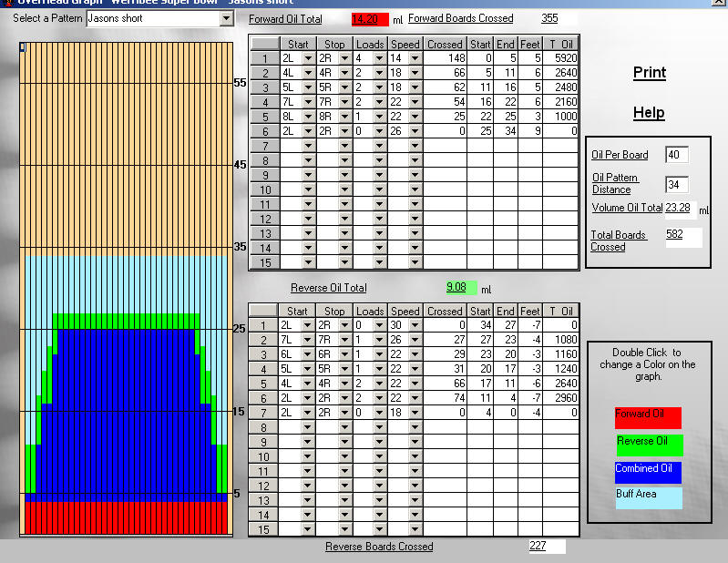Expand reverse row 3 Stop dropdown
The image size is (728, 563).
click(344, 354)
